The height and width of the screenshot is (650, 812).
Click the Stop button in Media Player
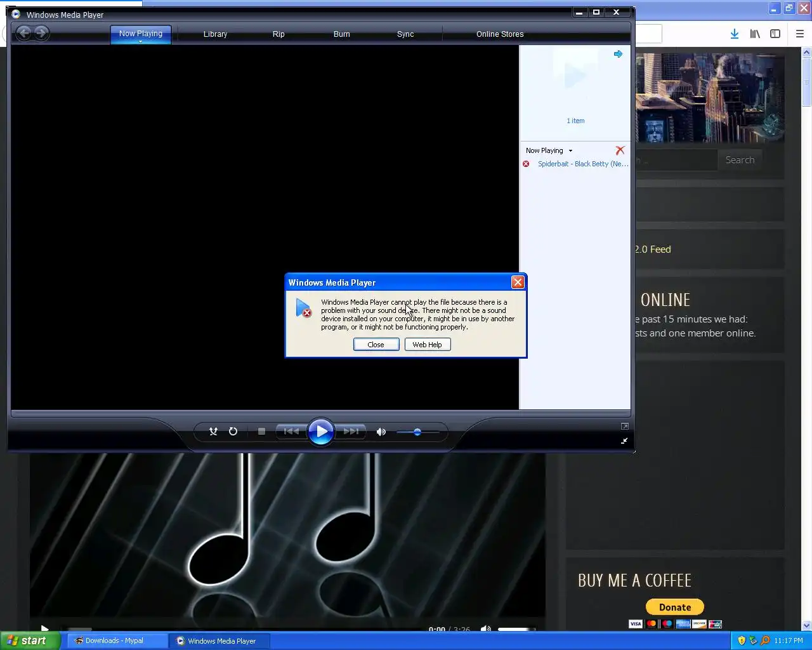(x=261, y=432)
